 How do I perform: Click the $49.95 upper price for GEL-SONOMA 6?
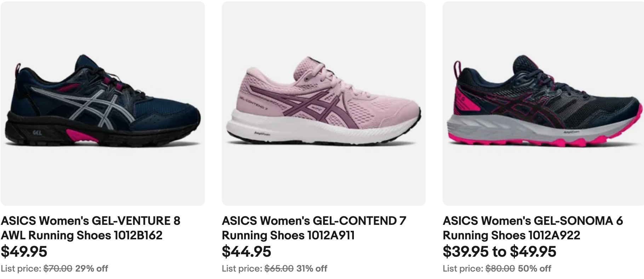(x=533, y=252)
